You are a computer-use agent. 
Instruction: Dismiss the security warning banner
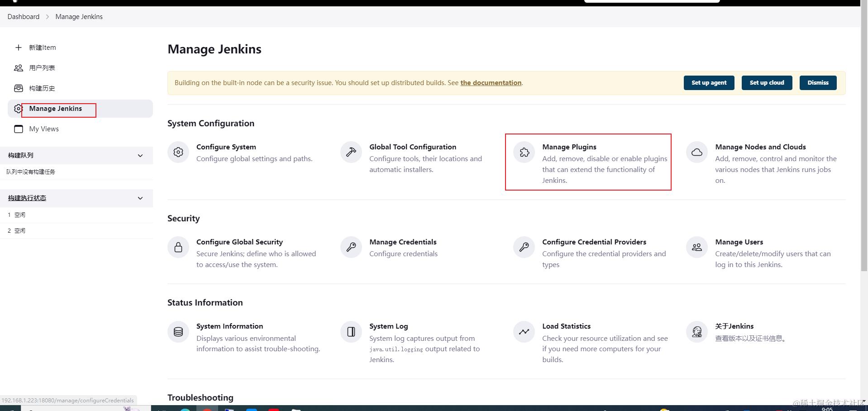[818, 83]
